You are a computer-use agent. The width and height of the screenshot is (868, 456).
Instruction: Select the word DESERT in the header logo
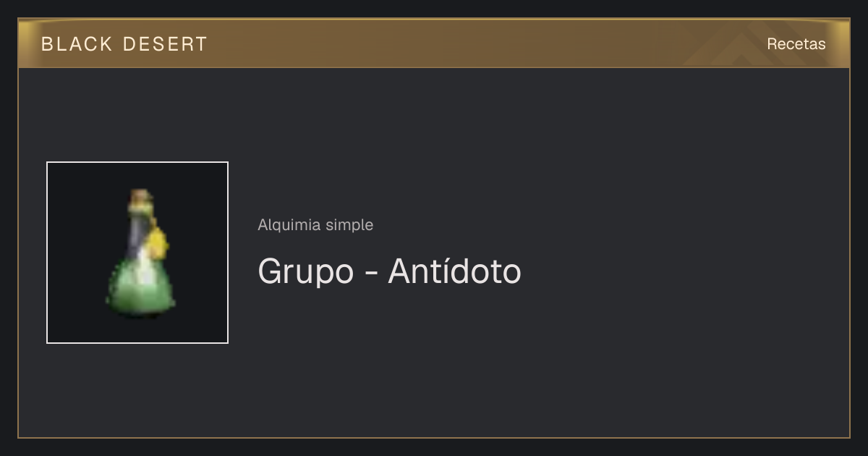point(165,44)
